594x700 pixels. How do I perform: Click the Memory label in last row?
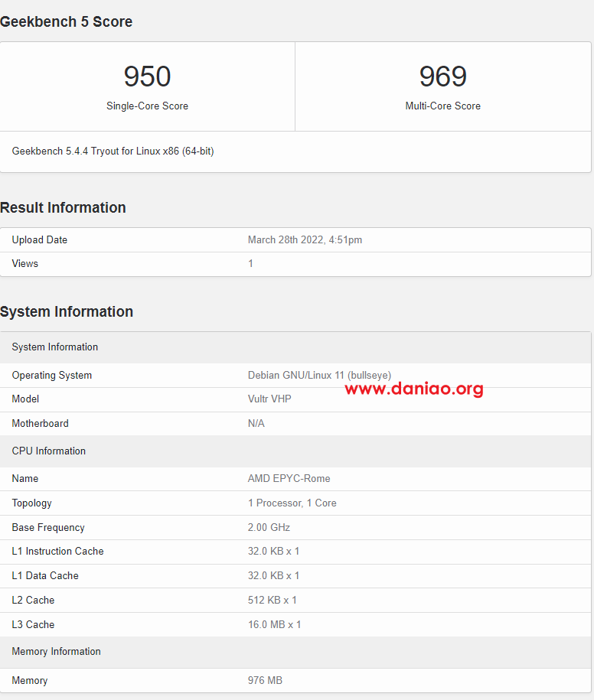(x=30, y=681)
